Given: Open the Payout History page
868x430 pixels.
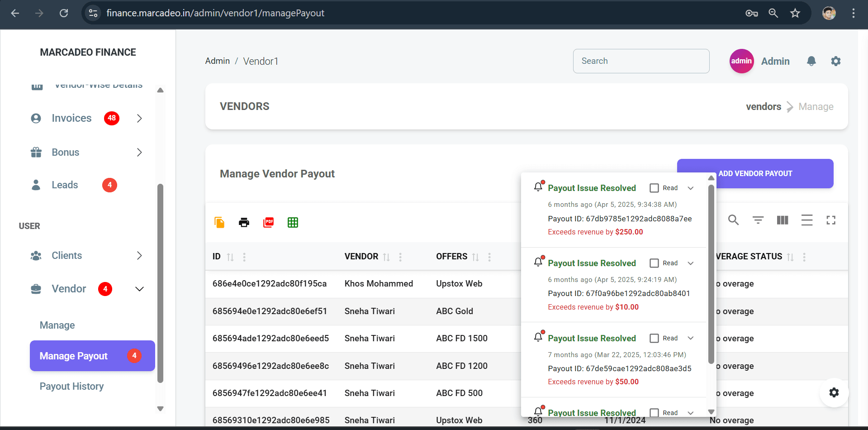Looking at the screenshot, I should coord(71,386).
